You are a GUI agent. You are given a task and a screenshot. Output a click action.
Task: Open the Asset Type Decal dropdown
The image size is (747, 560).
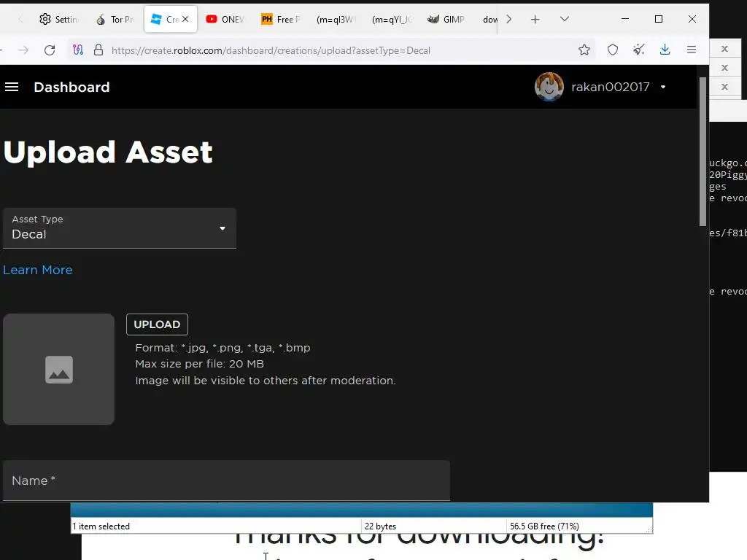point(120,228)
